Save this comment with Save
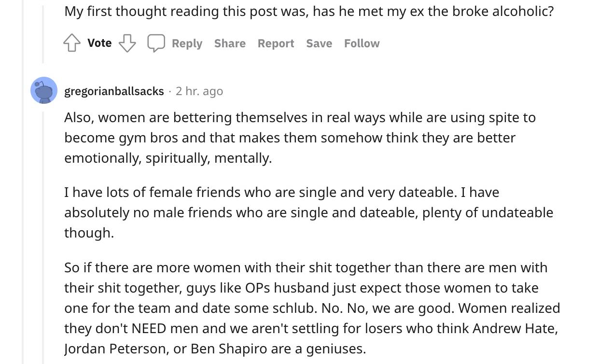 coord(319,43)
